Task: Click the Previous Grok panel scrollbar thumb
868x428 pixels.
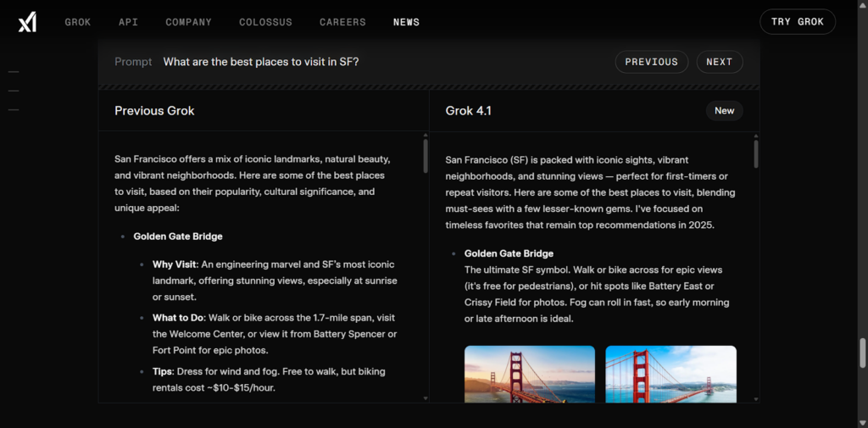Action: tap(426, 157)
